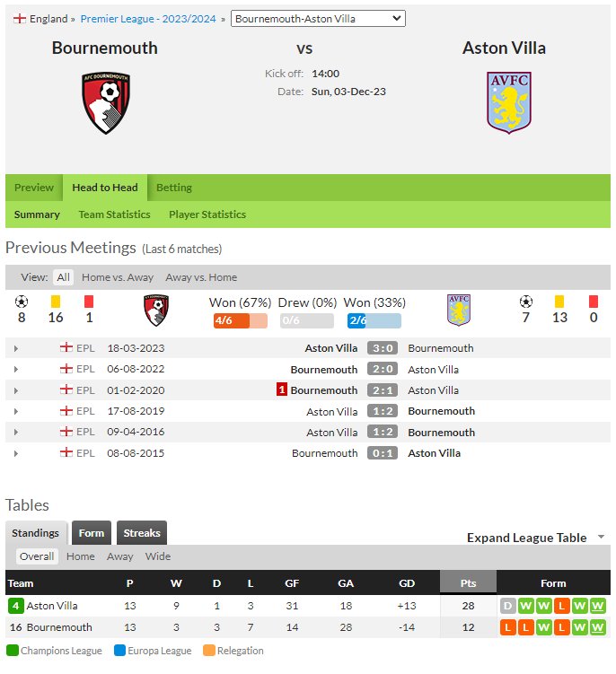Expand the 18-03-2023 match row details

coord(16,348)
